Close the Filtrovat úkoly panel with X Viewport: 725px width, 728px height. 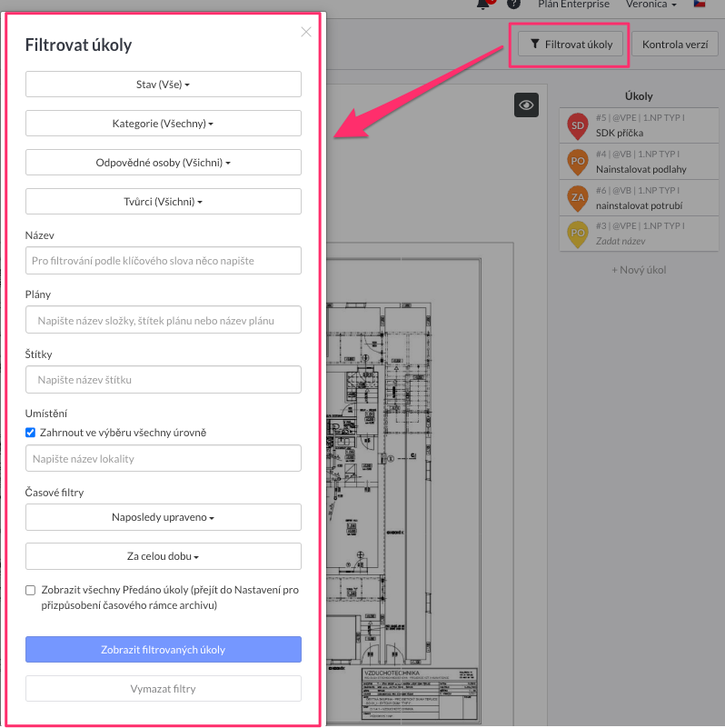pos(306,32)
